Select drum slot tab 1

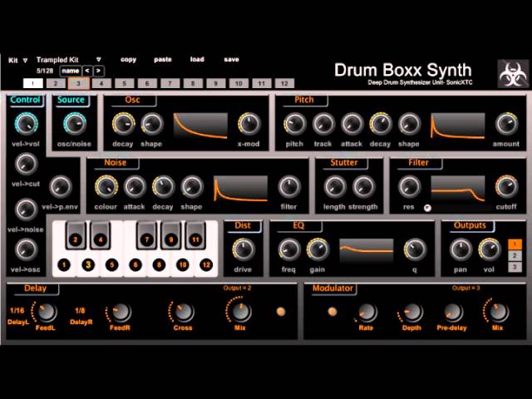click(x=33, y=83)
